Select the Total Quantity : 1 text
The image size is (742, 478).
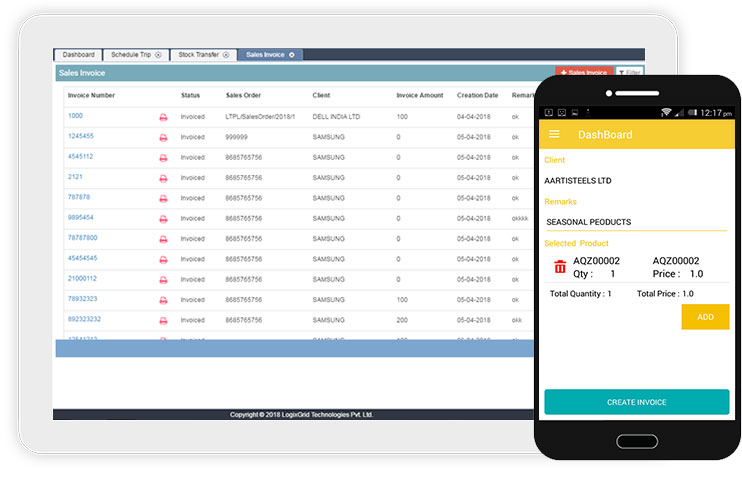pyautogui.click(x=581, y=293)
